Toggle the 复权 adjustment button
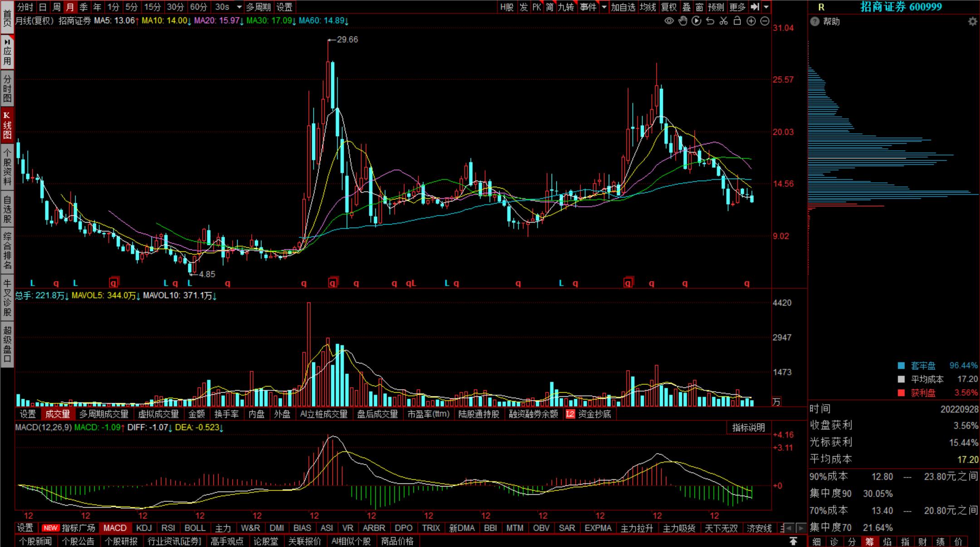 tap(668, 7)
